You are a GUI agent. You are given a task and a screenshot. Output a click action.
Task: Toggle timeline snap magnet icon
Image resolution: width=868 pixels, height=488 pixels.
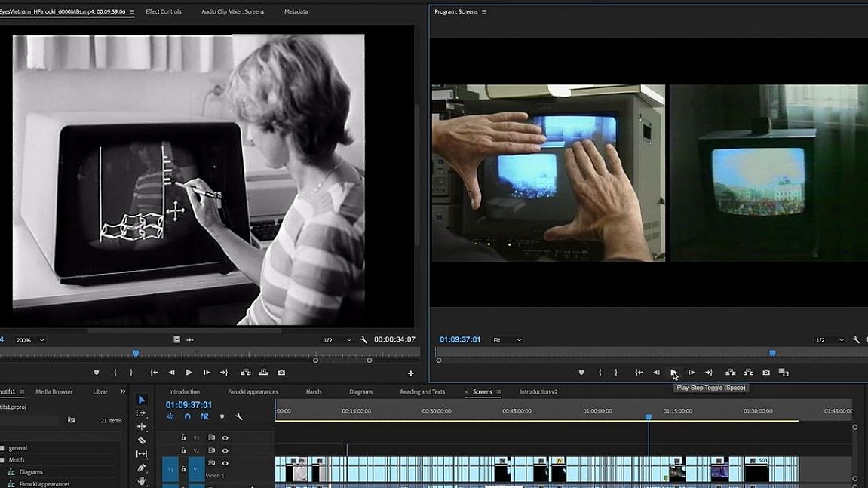(x=187, y=416)
